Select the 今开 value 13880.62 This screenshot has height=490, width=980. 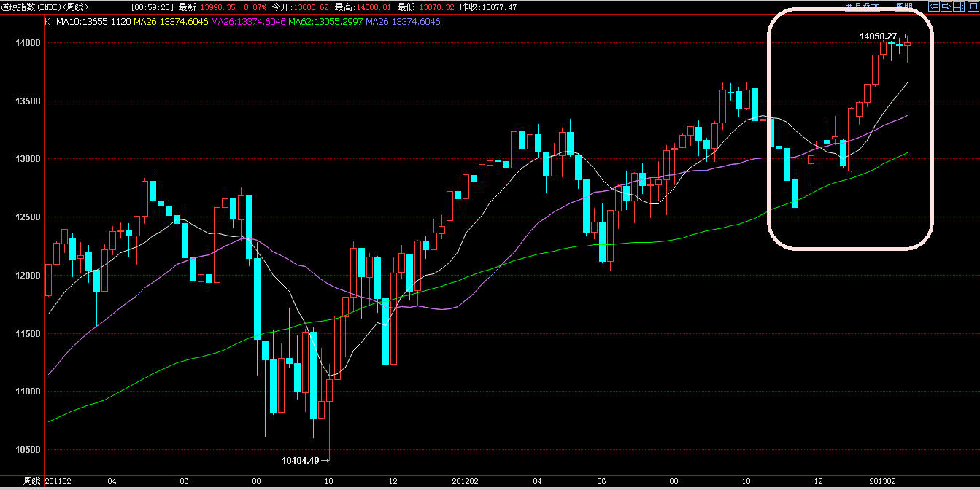point(310,7)
